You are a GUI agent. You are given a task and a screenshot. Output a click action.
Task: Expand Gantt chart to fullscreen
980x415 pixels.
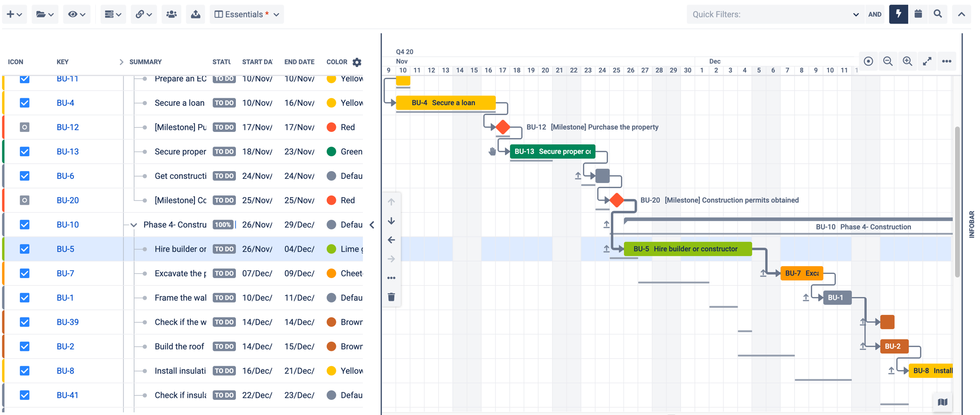click(x=927, y=61)
